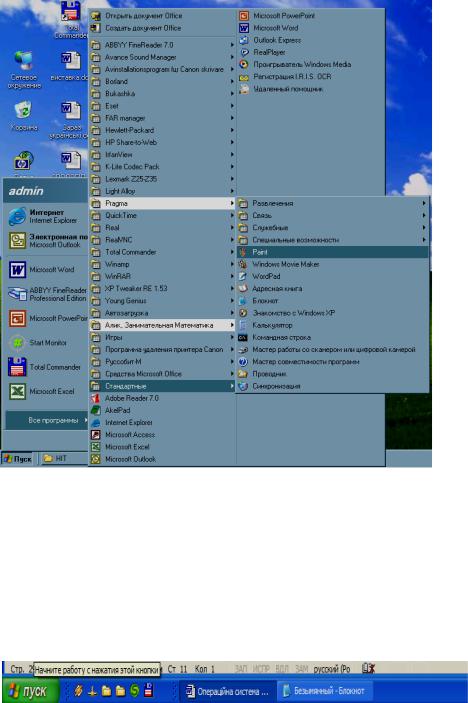Screen dimensions: 468x703
Task: Click the HIT taskbar button
Action: (x=63, y=458)
